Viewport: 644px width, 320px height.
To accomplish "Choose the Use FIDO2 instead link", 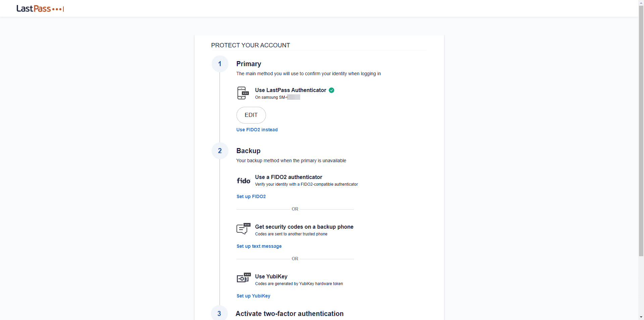I will [x=257, y=130].
